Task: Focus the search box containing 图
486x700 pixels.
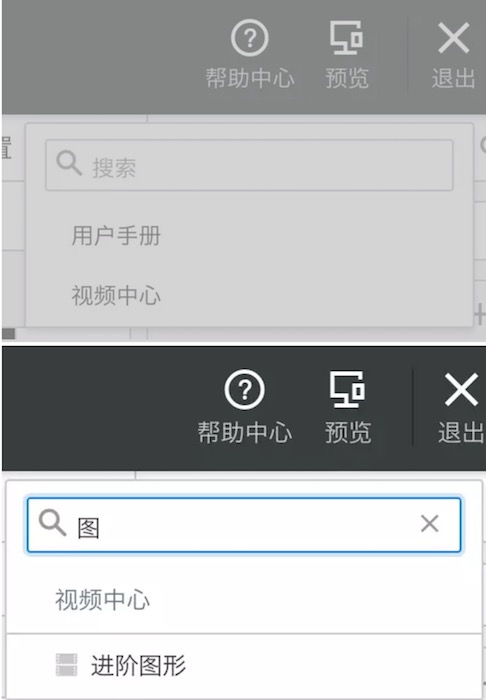Action: (x=244, y=525)
